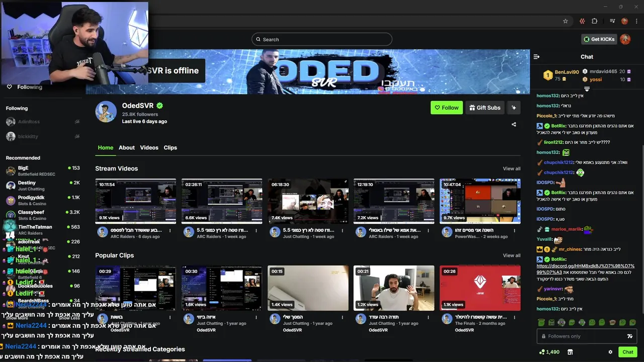
Task: Collapse the chat panel with the arrow icon
Action: [x=536, y=57]
